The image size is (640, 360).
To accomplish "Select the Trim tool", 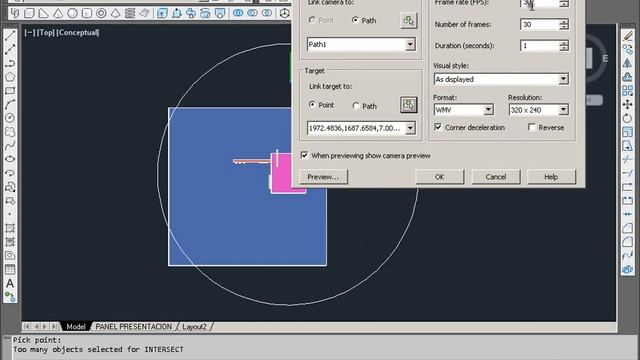I will [x=627, y=159].
